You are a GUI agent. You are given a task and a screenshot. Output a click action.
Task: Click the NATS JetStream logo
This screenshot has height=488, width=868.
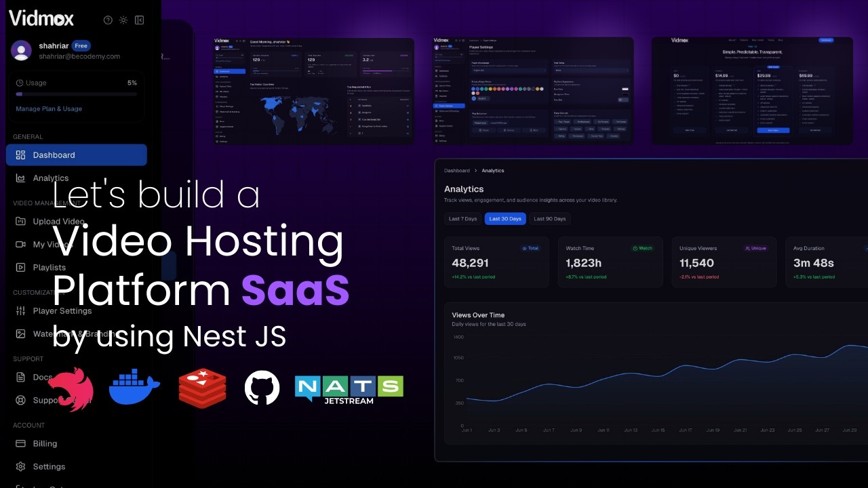pyautogui.click(x=349, y=390)
